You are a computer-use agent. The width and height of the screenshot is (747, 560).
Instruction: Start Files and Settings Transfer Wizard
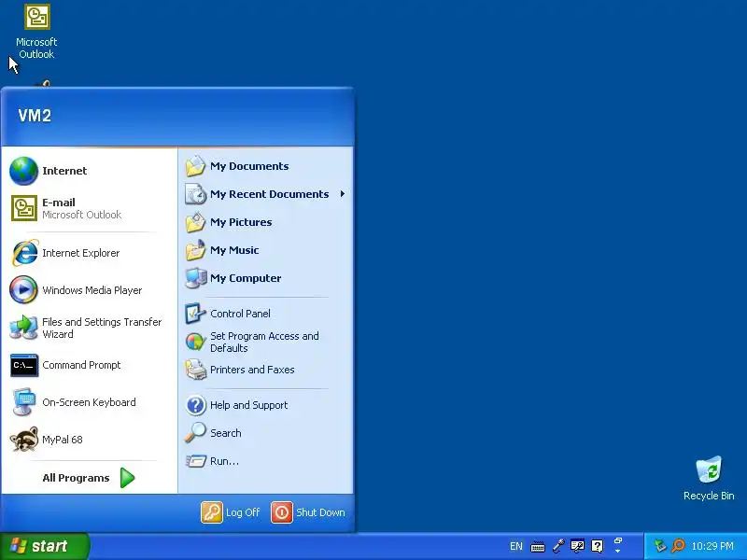coord(89,328)
